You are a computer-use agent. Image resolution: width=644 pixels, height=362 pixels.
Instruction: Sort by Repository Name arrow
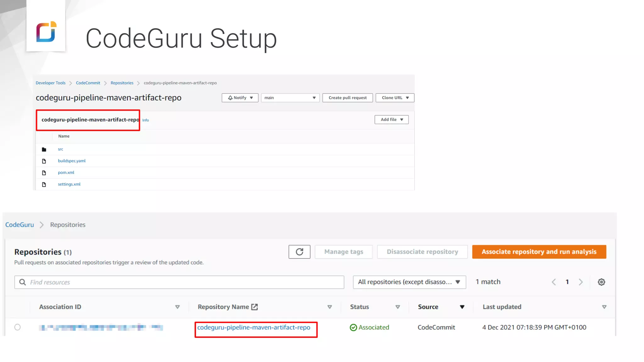(x=330, y=307)
